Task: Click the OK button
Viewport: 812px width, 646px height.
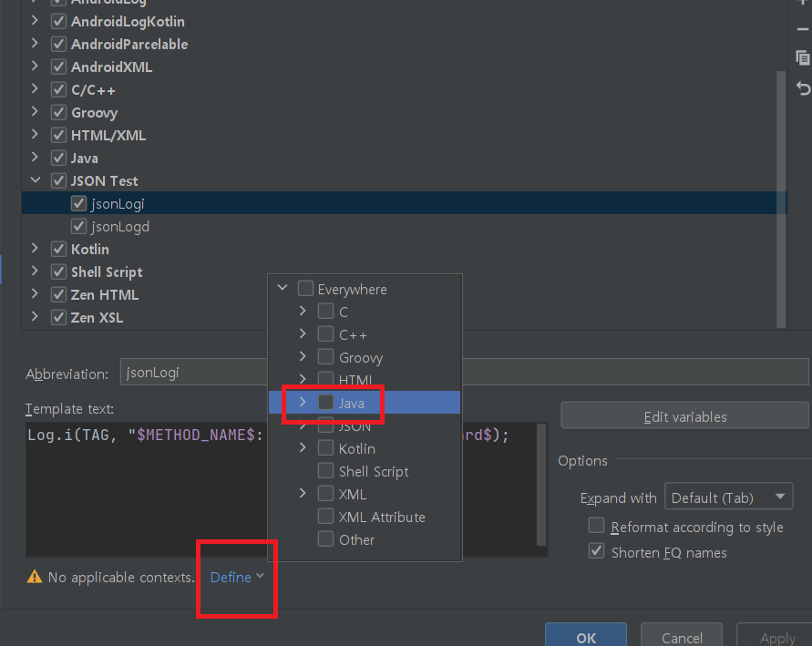Action: click(x=586, y=637)
